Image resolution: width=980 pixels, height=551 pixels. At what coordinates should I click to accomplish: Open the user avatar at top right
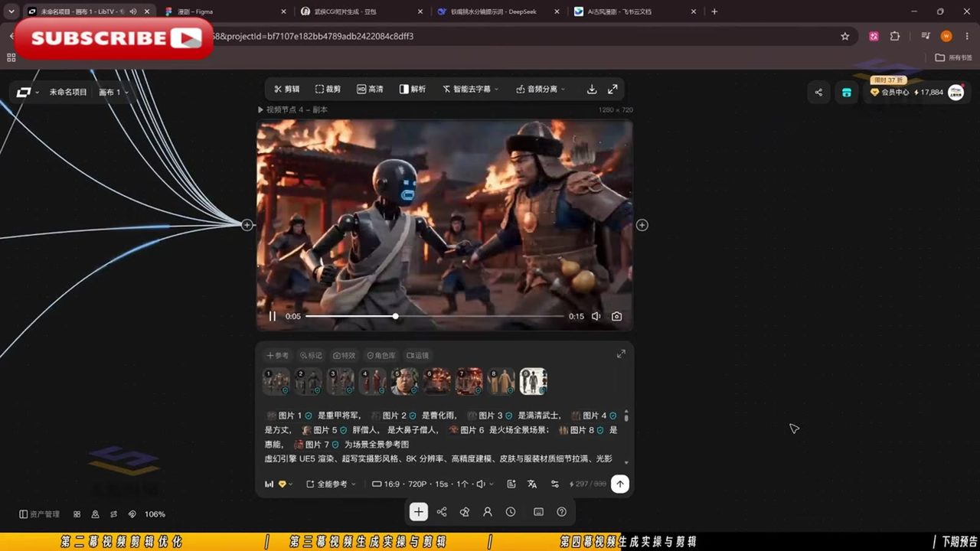pyautogui.click(x=956, y=92)
